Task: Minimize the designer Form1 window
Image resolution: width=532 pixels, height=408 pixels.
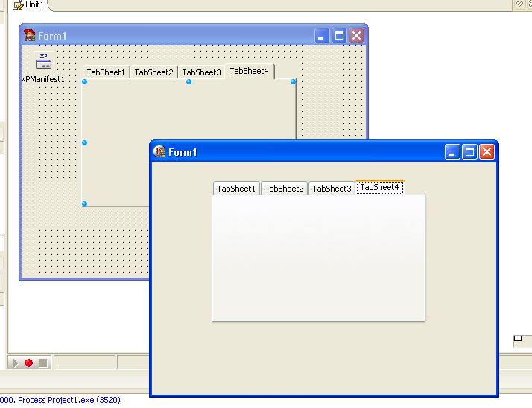Action: pyautogui.click(x=322, y=35)
